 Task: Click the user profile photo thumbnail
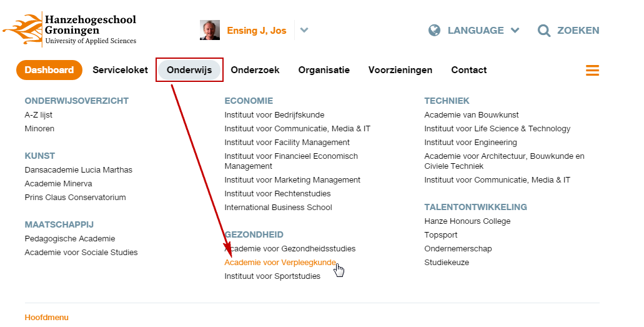pyautogui.click(x=210, y=30)
